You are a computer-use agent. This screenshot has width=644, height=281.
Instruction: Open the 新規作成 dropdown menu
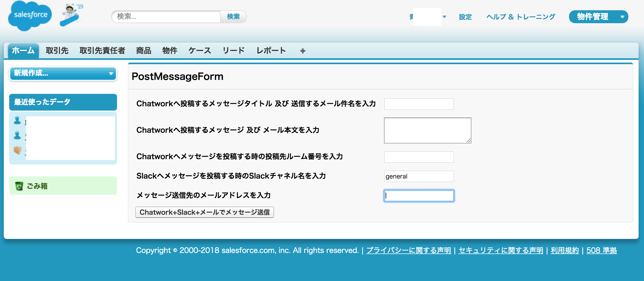click(63, 73)
